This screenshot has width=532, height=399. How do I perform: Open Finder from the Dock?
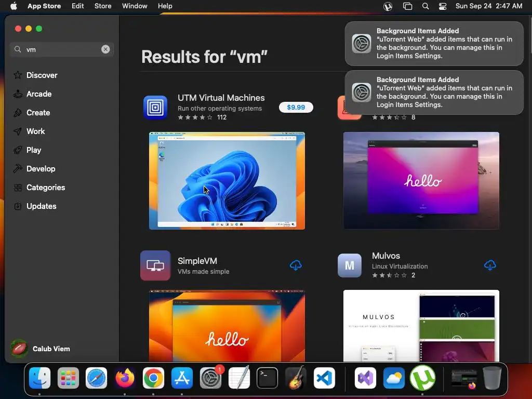pos(39,378)
